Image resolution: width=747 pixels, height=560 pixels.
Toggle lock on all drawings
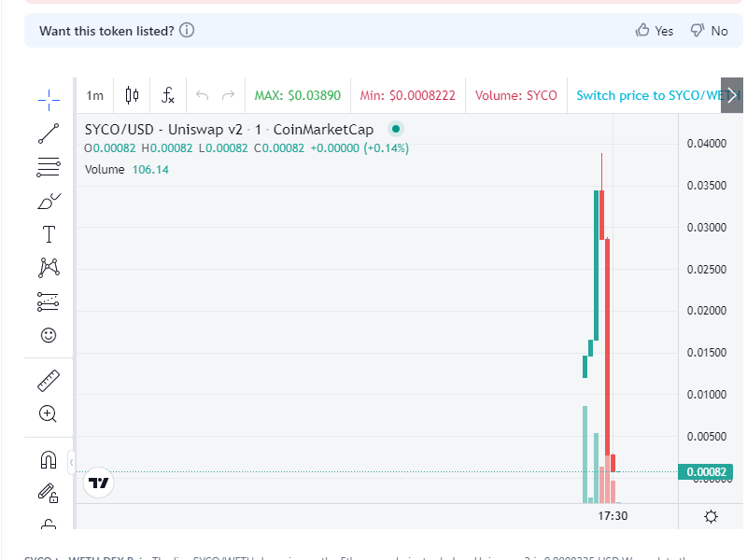(48, 493)
